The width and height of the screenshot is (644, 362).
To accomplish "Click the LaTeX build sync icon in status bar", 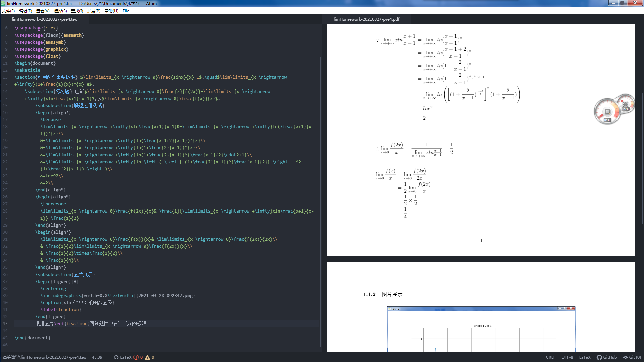I will [116, 357].
